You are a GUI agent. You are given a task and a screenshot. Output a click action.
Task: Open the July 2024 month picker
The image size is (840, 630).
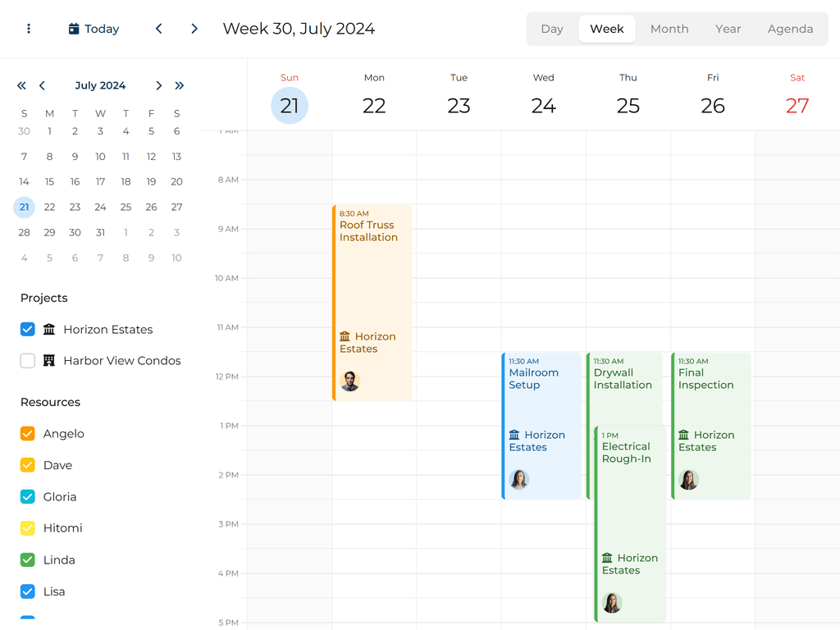coord(100,85)
